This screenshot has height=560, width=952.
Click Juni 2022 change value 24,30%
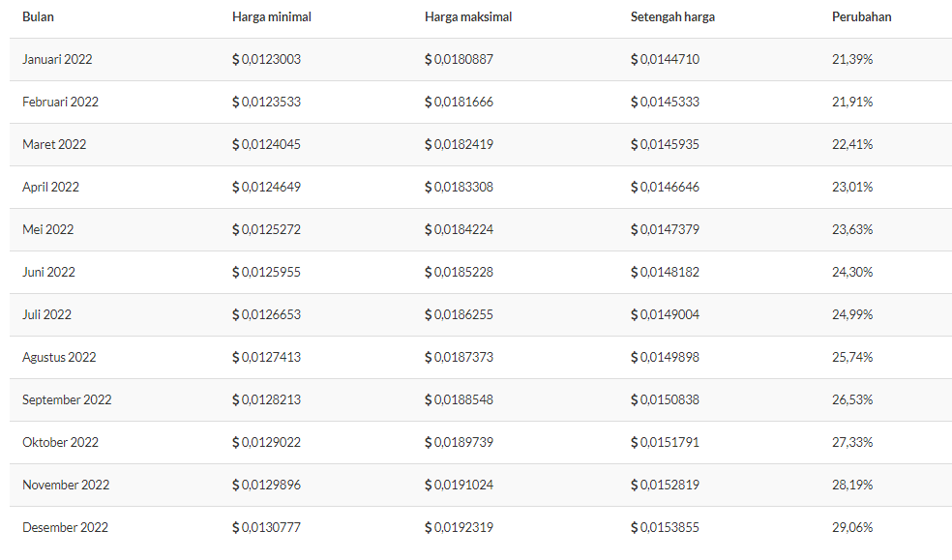852,272
